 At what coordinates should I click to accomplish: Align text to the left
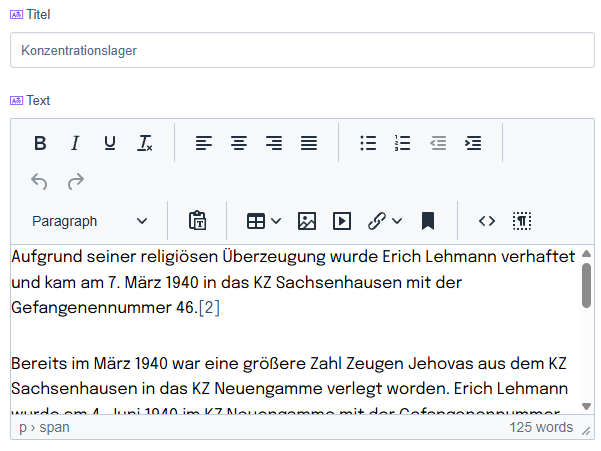pyautogui.click(x=204, y=143)
